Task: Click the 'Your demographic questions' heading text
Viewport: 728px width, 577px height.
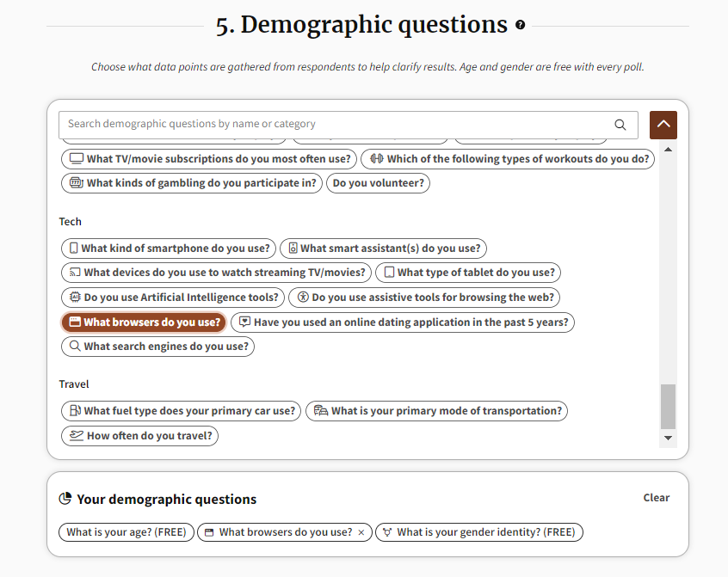Action: (166, 500)
